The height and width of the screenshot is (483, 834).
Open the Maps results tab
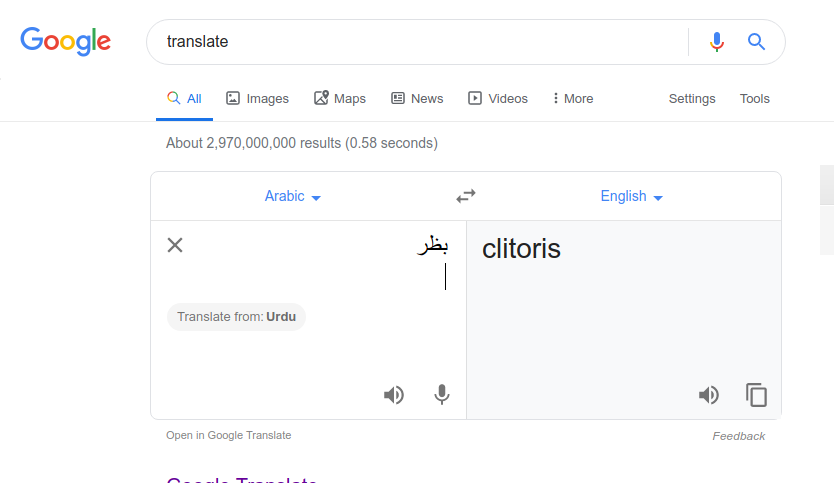[340, 98]
